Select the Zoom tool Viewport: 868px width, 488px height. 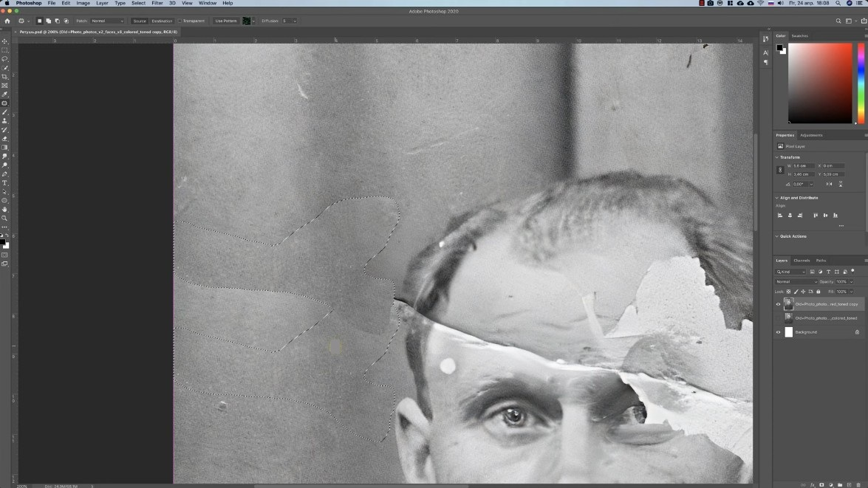(5, 218)
